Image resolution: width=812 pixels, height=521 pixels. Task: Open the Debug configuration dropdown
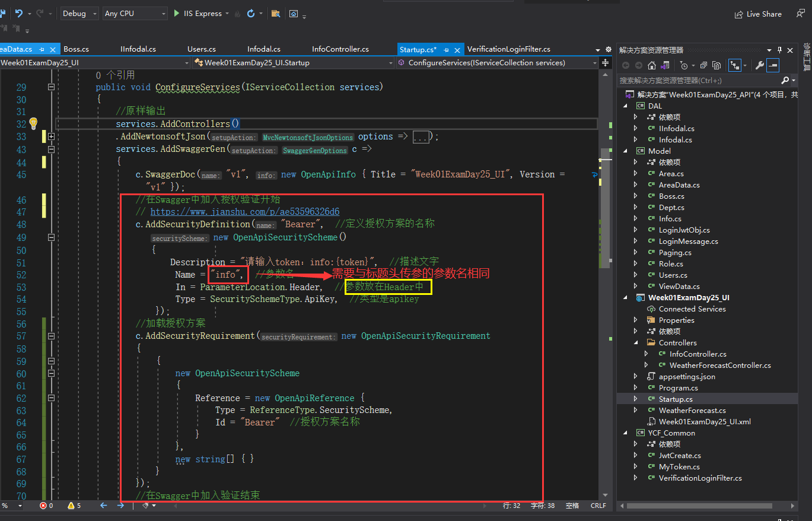tap(79, 13)
